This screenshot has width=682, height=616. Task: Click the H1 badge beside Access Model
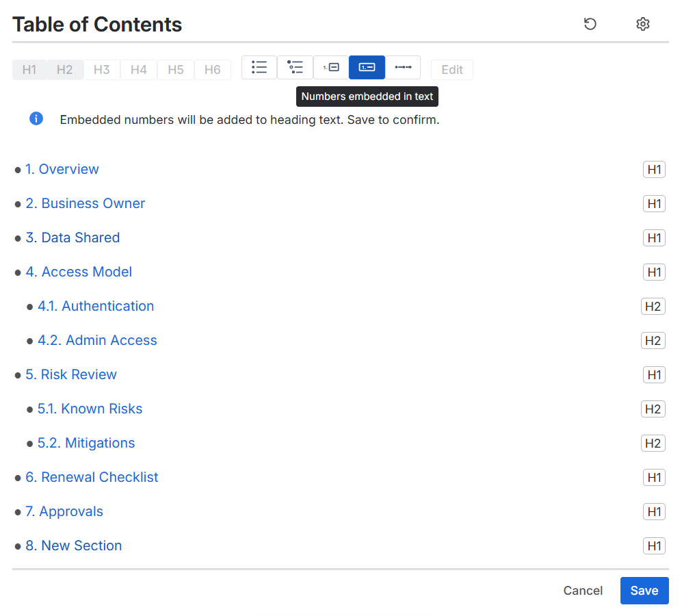click(654, 272)
